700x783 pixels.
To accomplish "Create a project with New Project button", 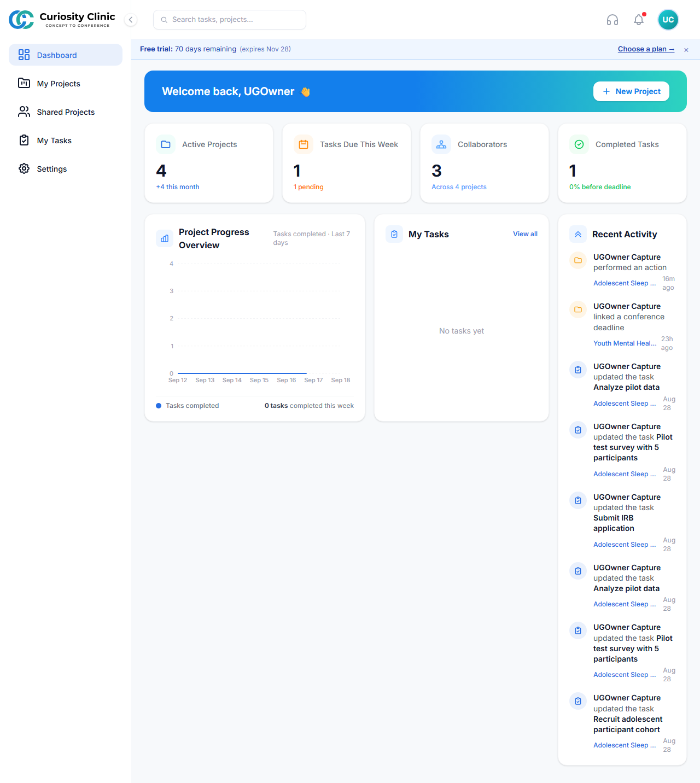I will point(631,91).
